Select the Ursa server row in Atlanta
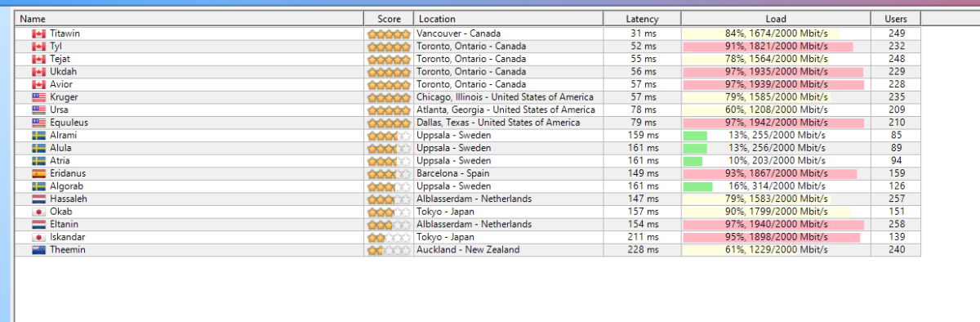Viewport: 980px width, 322px height. pyautogui.click(x=468, y=110)
